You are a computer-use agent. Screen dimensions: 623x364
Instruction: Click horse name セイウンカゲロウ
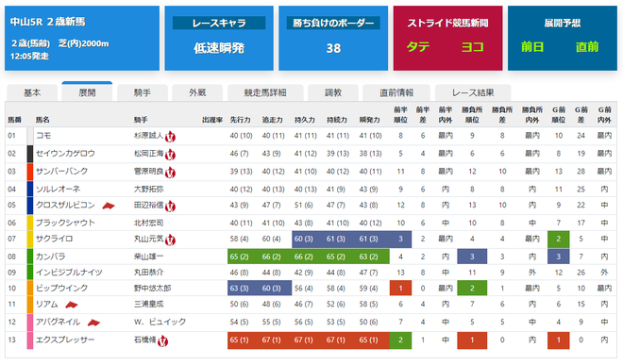tap(65, 153)
